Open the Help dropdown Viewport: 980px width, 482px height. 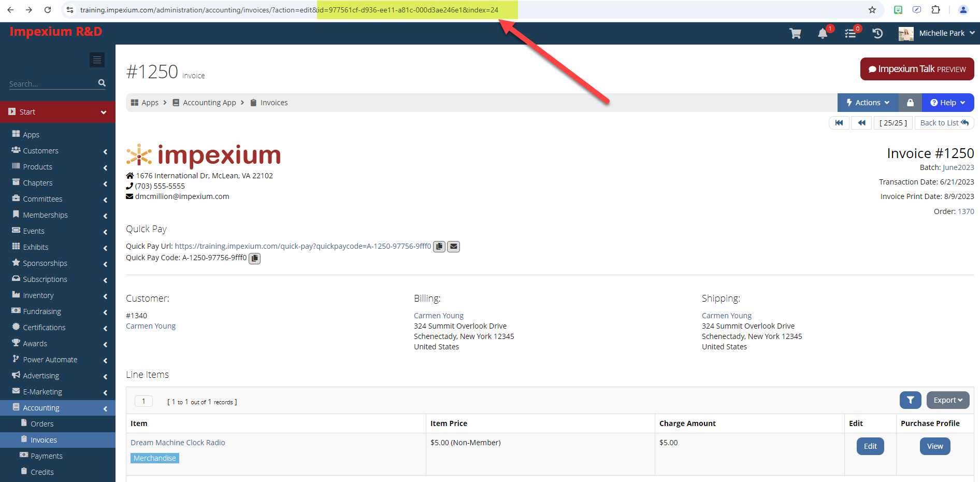[x=948, y=103]
